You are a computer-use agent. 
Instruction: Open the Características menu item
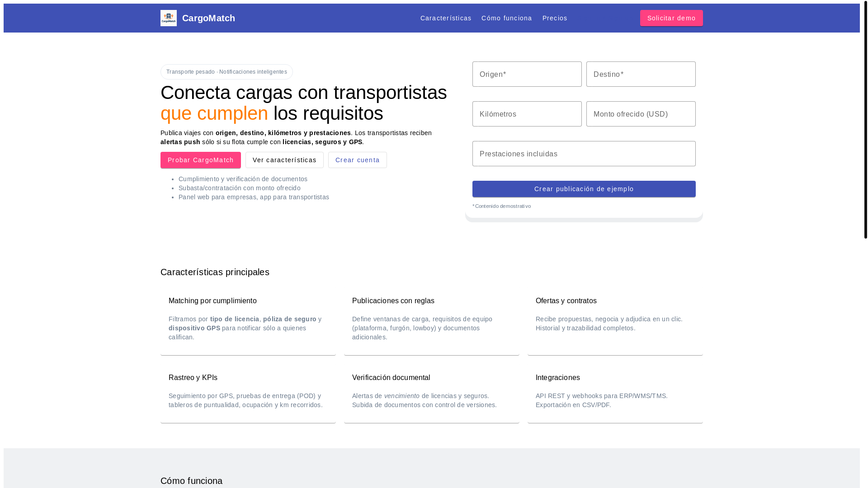(446, 18)
